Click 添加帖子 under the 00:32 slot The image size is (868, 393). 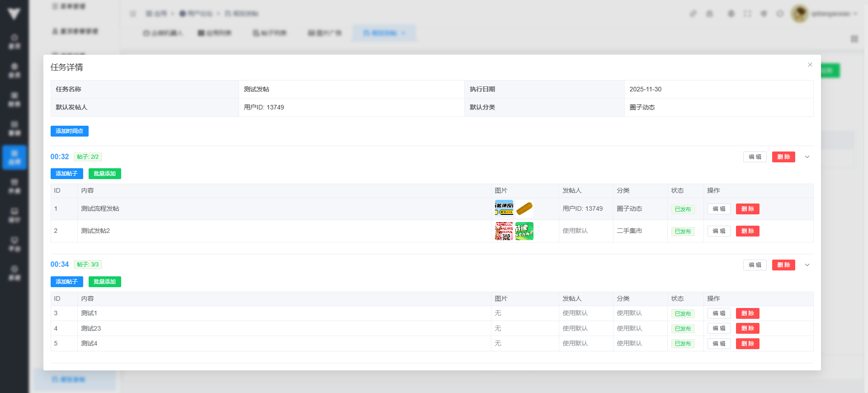click(x=66, y=174)
